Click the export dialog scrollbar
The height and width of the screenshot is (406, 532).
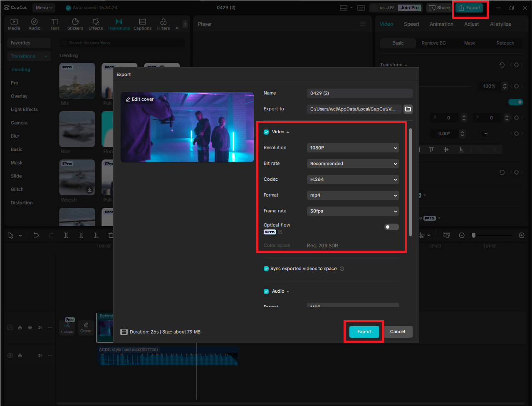pyautogui.click(x=411, y=182)
